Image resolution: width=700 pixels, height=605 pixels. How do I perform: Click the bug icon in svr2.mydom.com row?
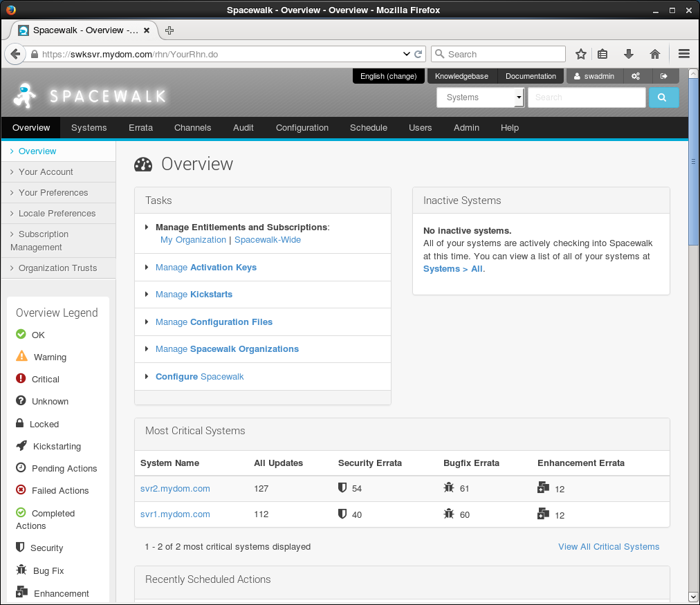449,487
